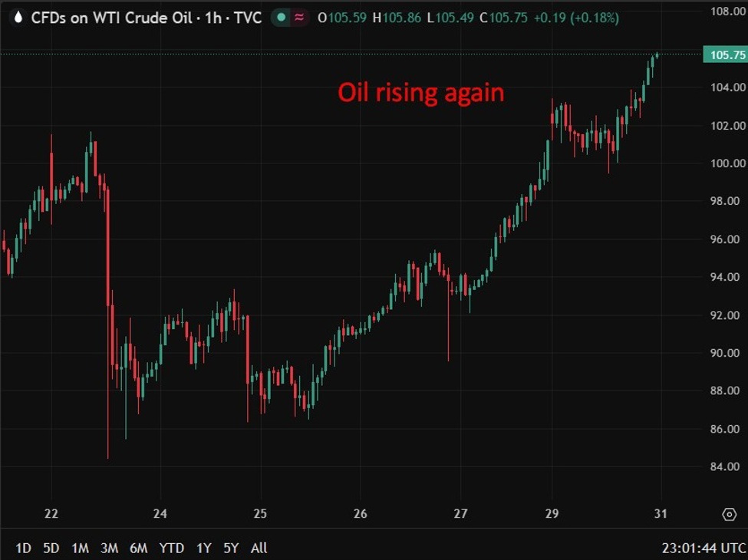Select the 5D time range

(x=51, y=548)
